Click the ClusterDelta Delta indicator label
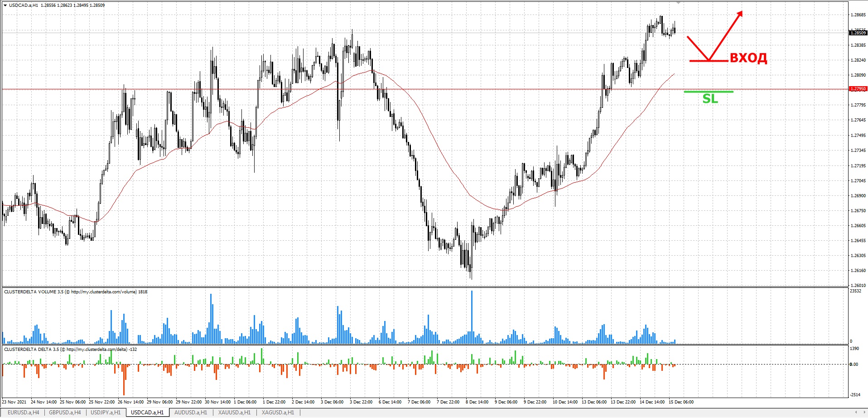Image resolution: width=868 pixels, height=418 pixels. (71, 350)
